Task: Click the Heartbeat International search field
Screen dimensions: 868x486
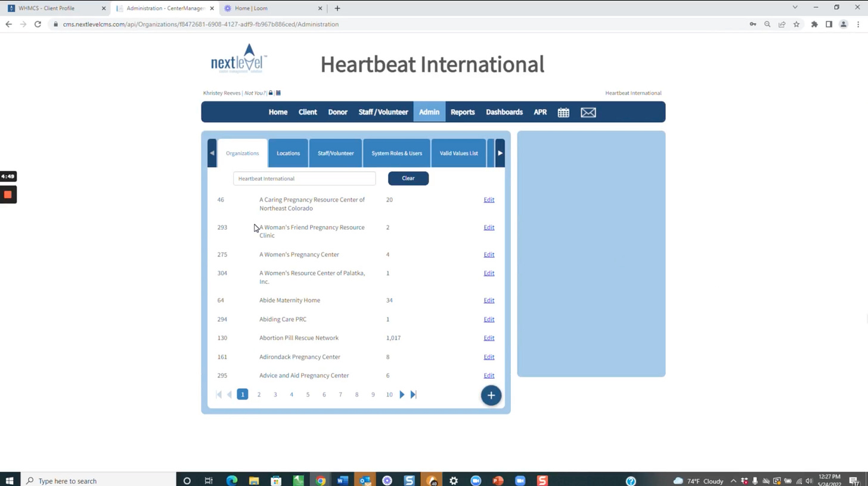Action: [305, 178]
